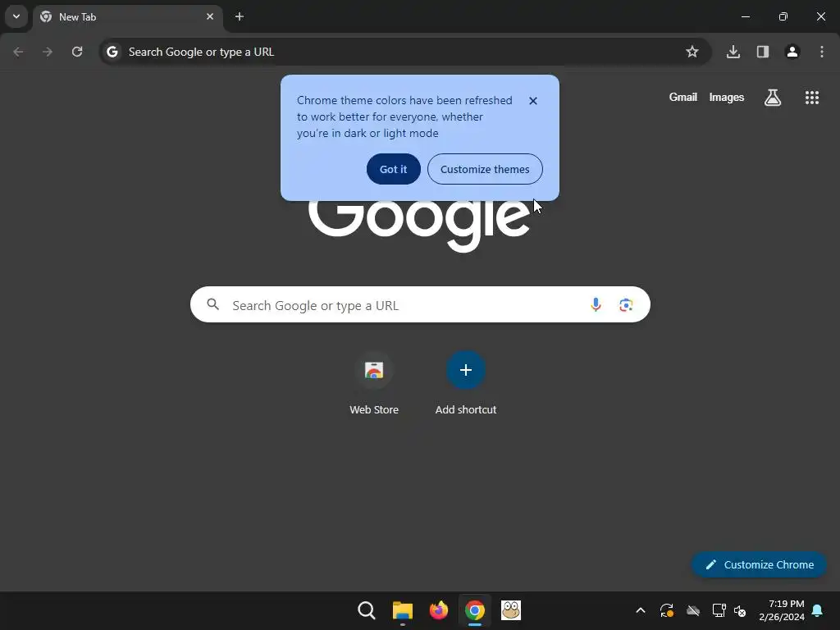This screenshot has width=840, height=630.
Task: Go forward using the forward arrow
Action: (48, 52)
